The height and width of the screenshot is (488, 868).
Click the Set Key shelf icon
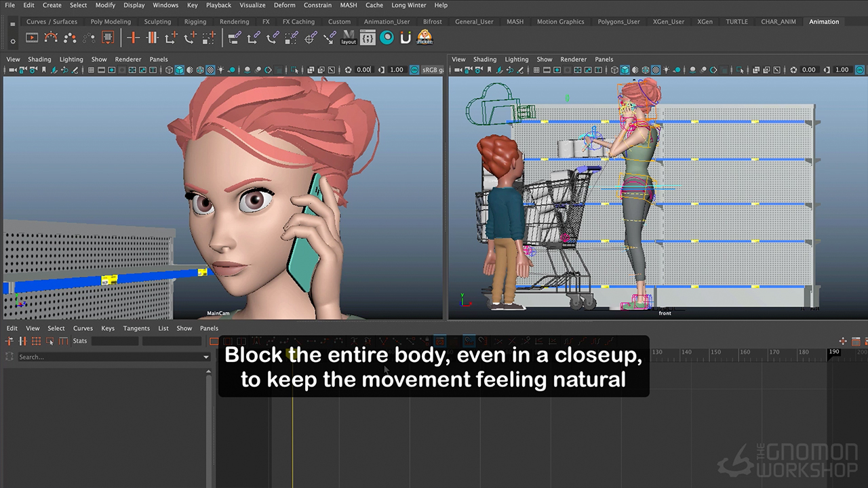pos(134,38)
